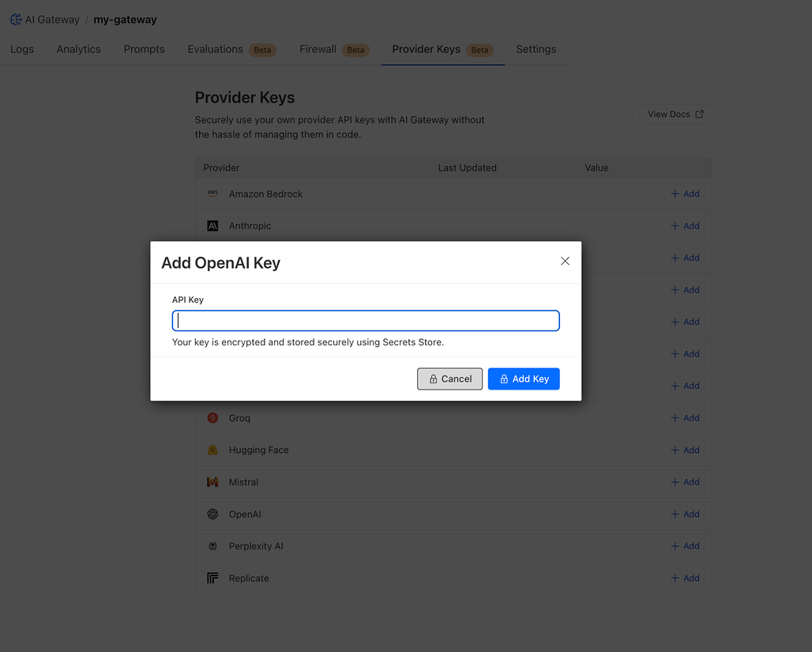
Task: Add a key for Groq
Action: (685, 418)
